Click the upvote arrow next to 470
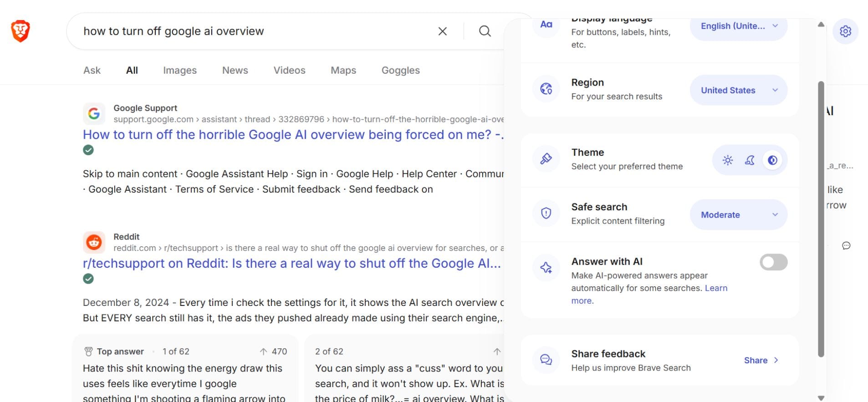Viewport: 868px width, 402px height. (263, 351)
